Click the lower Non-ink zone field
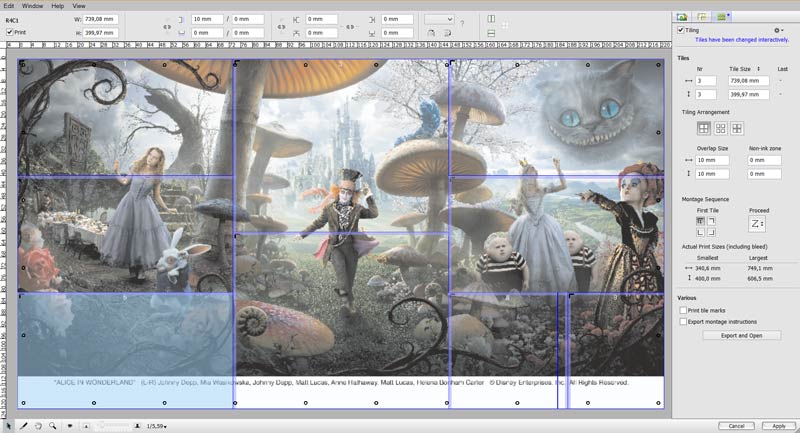Image resolution: width=800 pixels, height=433 pixels. (764, 174)
